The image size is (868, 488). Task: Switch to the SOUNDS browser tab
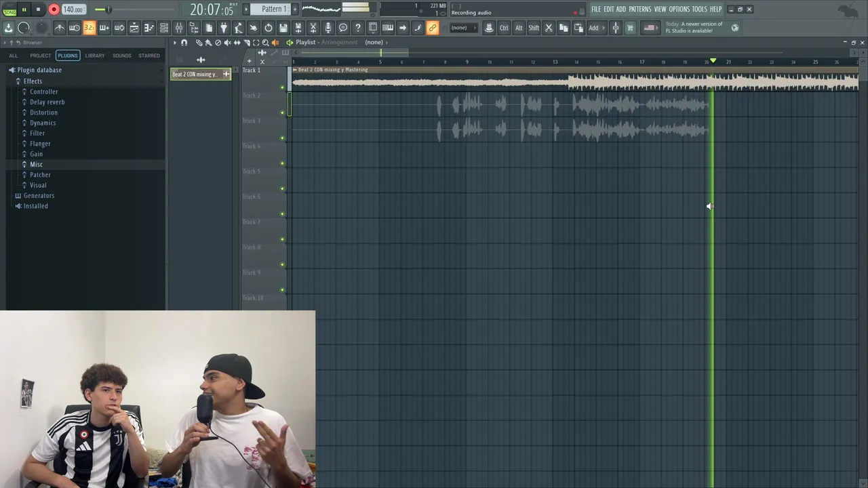tap(122, 56)
